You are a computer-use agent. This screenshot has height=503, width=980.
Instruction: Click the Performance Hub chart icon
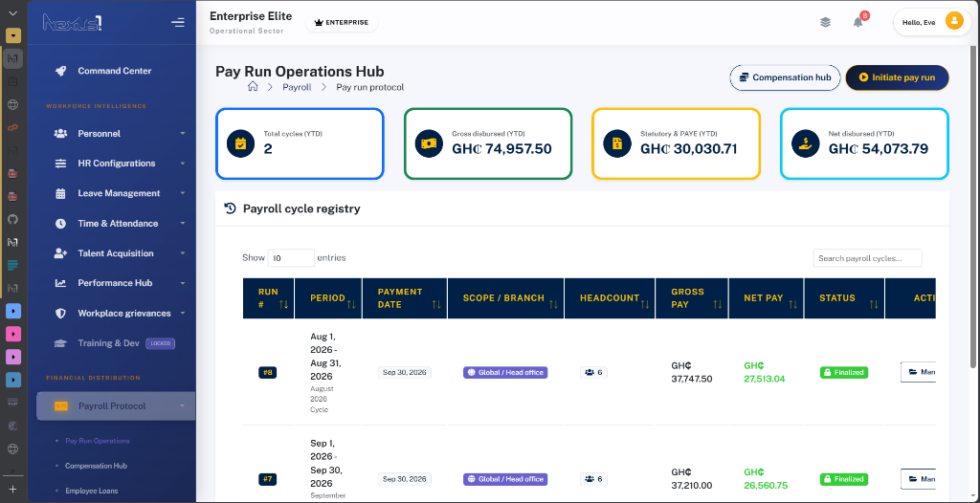click(60, 283)
